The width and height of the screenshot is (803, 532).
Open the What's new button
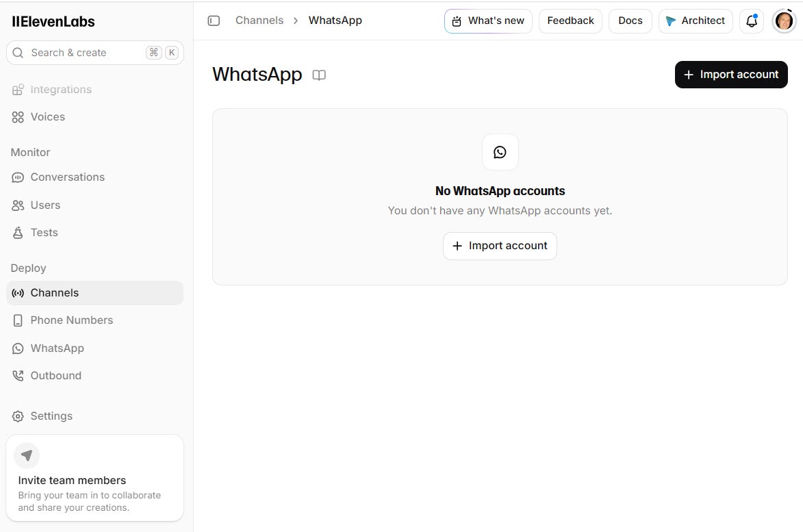488,21
